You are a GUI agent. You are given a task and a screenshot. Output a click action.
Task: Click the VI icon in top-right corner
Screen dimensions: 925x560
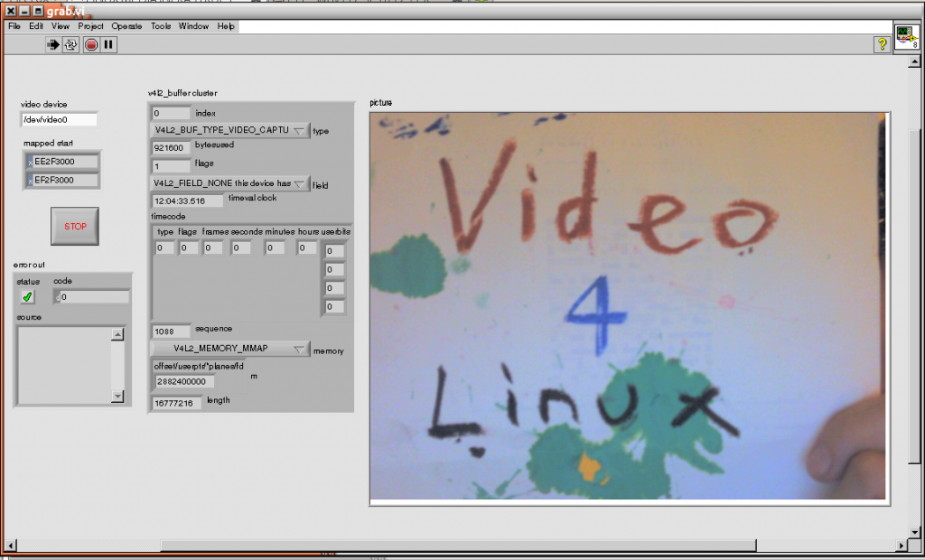906,36
